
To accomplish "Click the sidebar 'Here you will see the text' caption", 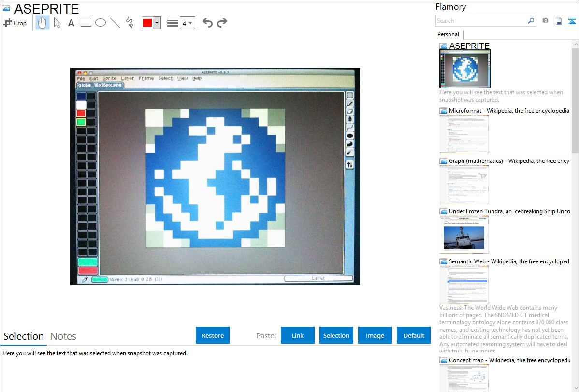I will click(501, 96).
